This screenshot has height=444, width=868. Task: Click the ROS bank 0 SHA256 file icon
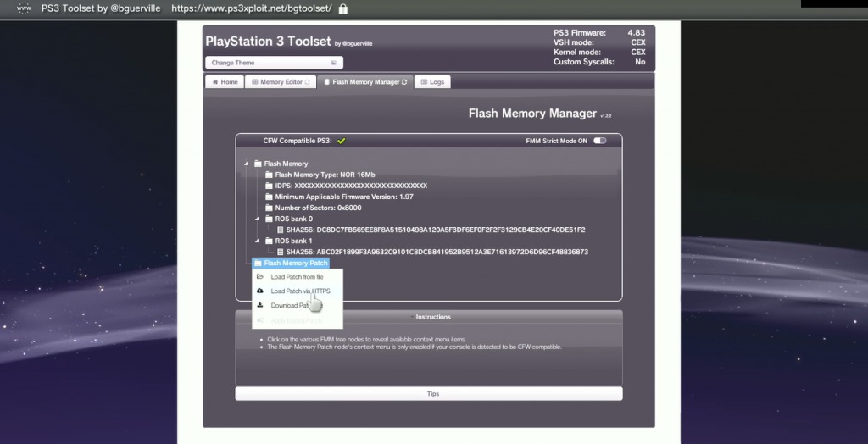[x=280, y=230]
